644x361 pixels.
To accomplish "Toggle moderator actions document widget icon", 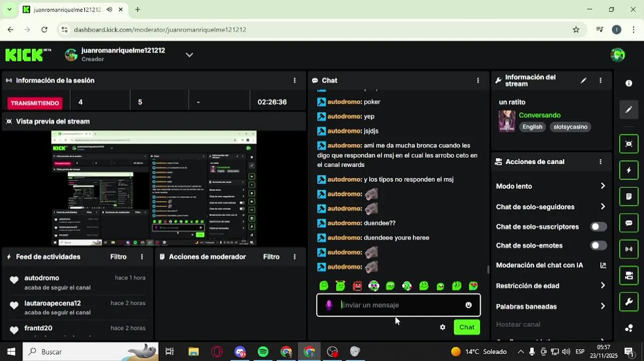I will click(629, 197).
